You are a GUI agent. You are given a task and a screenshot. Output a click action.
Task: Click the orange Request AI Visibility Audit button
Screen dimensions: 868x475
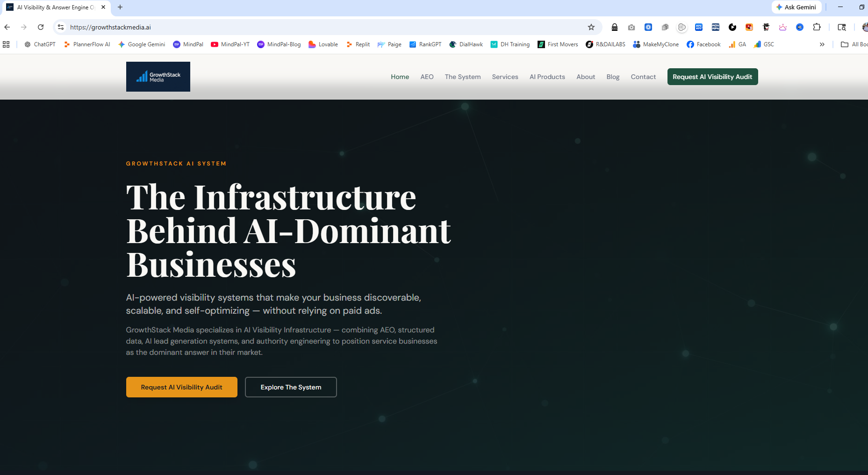click(181, 387)
